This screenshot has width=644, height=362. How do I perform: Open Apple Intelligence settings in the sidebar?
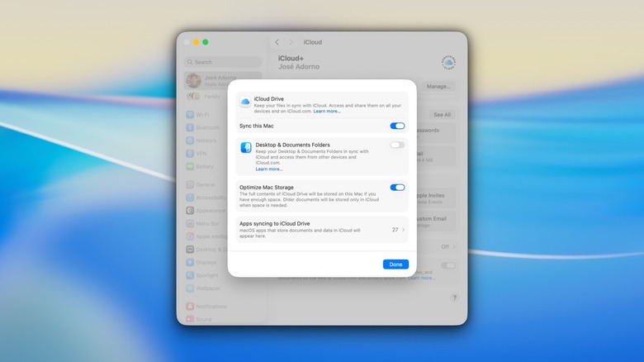point(206,236)
